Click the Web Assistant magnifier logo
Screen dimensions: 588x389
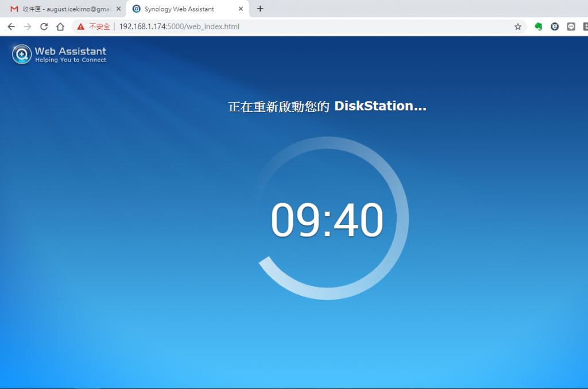click(x=22, y=55)
